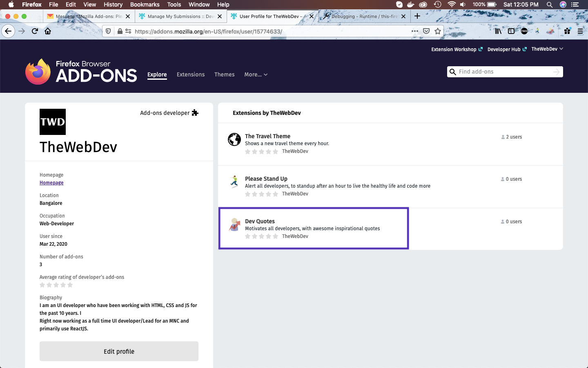Open the Bookmarks menu
This screenshot has height=368, width=588.
145,4
